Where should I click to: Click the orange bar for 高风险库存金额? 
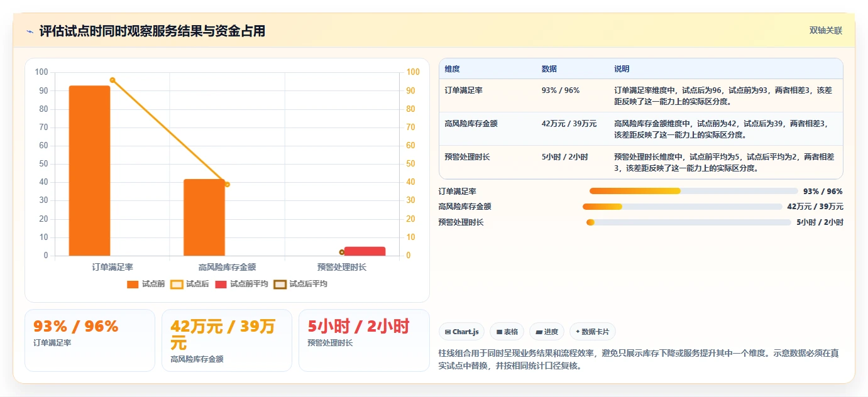[204, 217]
